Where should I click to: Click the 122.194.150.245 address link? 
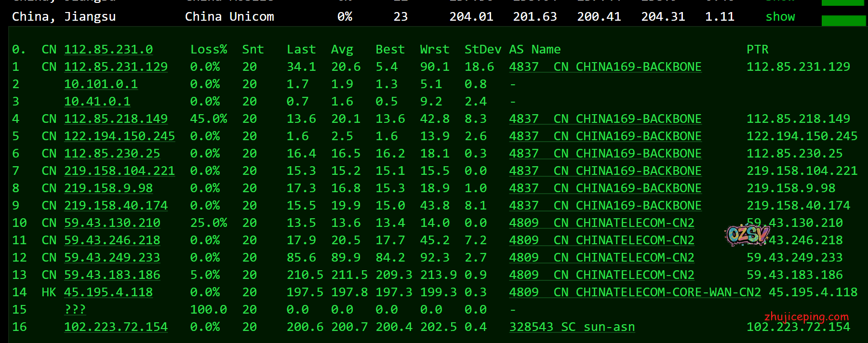[119, 136]
